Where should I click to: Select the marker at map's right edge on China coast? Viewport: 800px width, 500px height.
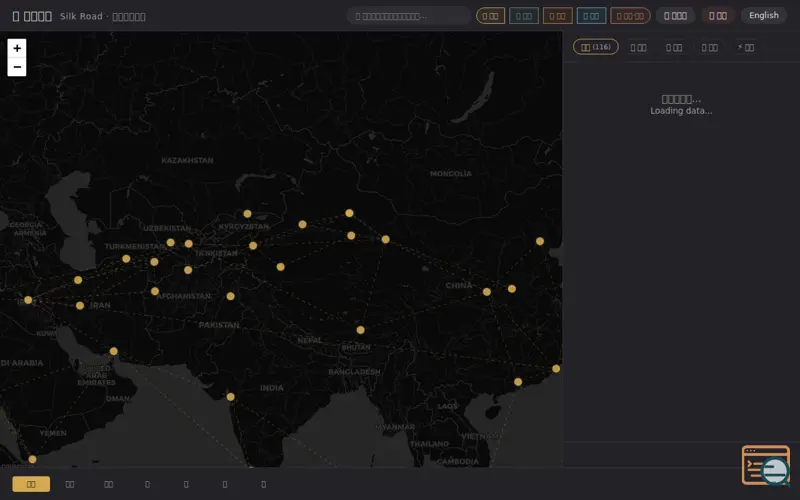tap(556, 368)
